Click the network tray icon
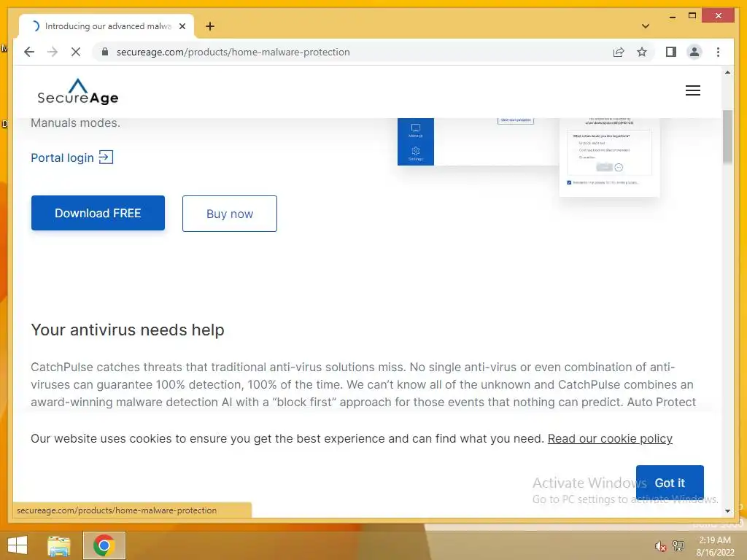 678,545
